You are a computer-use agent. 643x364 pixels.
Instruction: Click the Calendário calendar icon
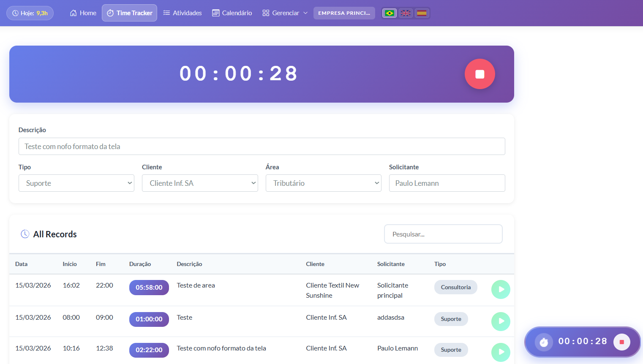pos(215,13)
